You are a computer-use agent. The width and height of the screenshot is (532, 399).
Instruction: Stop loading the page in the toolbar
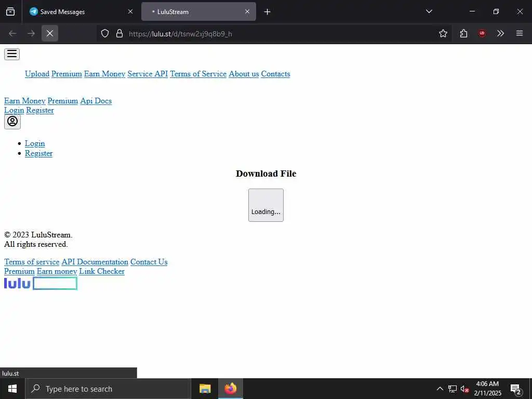click(x=50, y=33)
